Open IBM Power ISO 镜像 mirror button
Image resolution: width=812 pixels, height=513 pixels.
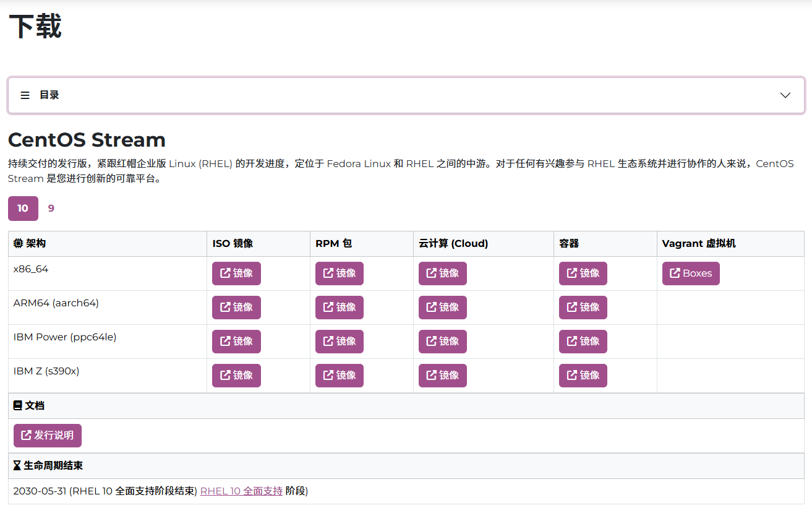point(236,342)
